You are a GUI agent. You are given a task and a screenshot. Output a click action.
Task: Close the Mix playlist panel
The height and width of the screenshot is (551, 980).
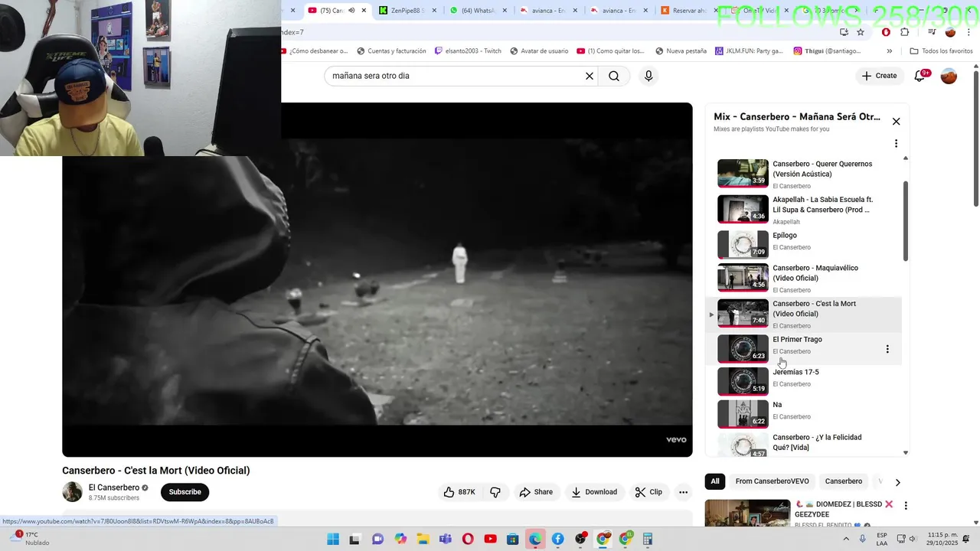(x=896, y=121)
